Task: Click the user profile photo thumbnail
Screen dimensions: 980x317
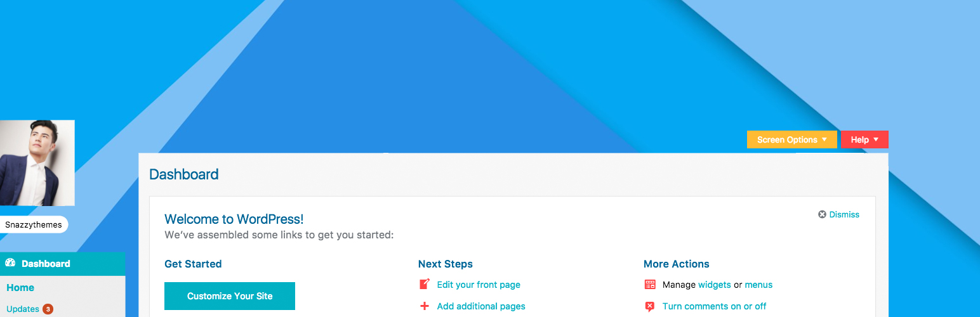Action: click(37, 163)
